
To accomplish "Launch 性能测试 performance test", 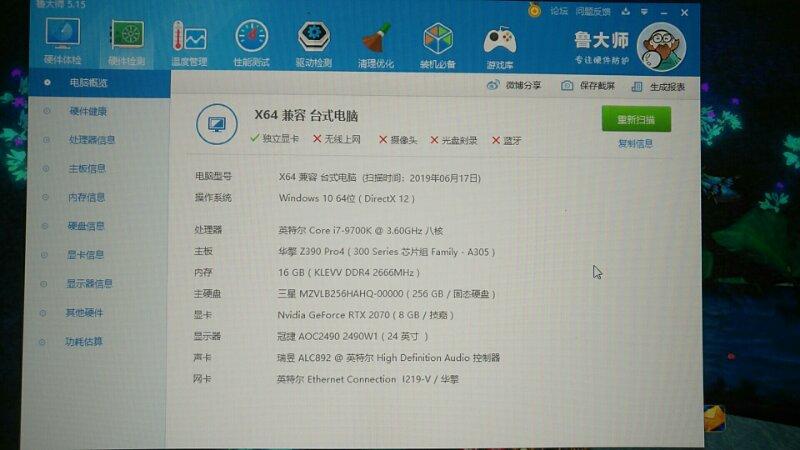I will [x=252, y=43].
